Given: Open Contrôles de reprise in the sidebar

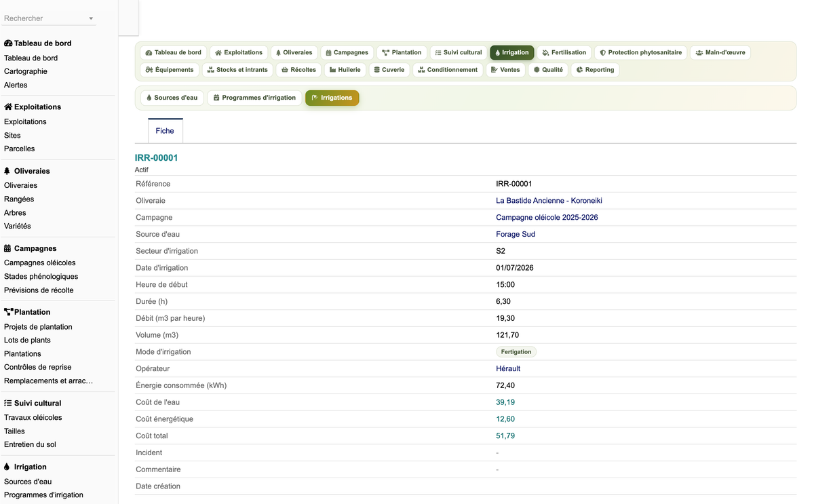Looking at the screenshot, I should pos(37,367).
